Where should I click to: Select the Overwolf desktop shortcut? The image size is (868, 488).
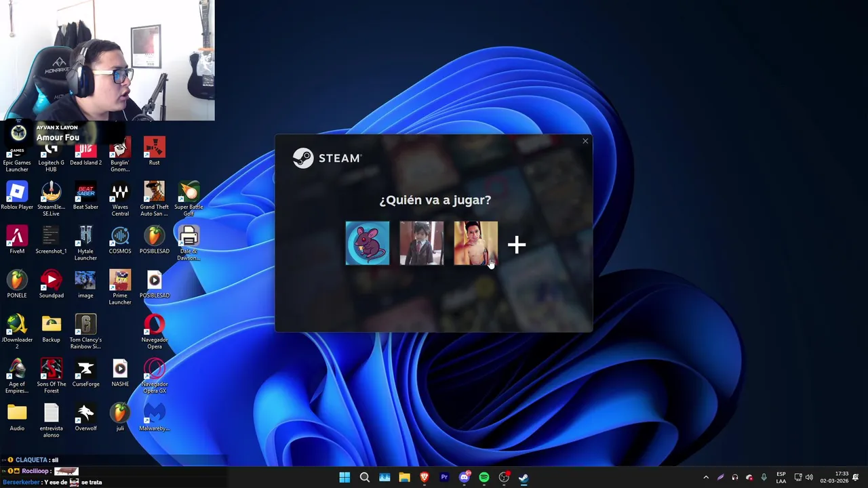[x=85, y=417]
